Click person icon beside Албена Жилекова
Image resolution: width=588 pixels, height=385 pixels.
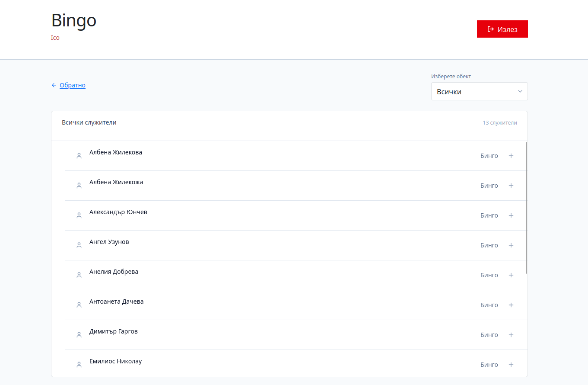79,156
